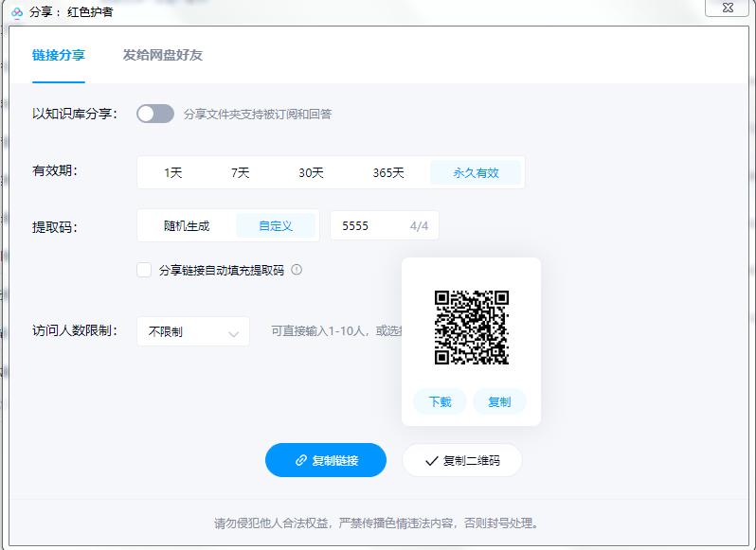Image resolution: width=756 pixels, height=550 pixels.
Task: Click the 复制链接 button
Action: pyautogui.click(x=326, y=460)
